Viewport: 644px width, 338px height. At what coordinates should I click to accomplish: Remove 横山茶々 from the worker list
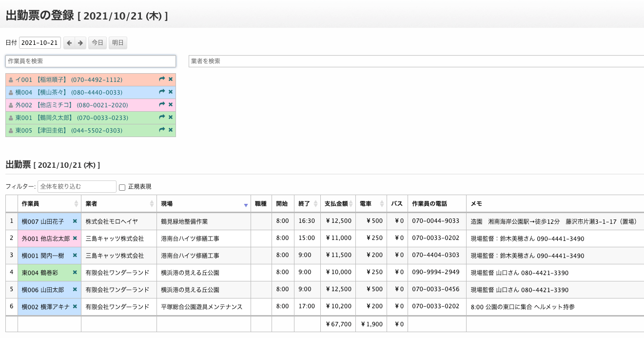pyautogui.click(x=171, y=92)
